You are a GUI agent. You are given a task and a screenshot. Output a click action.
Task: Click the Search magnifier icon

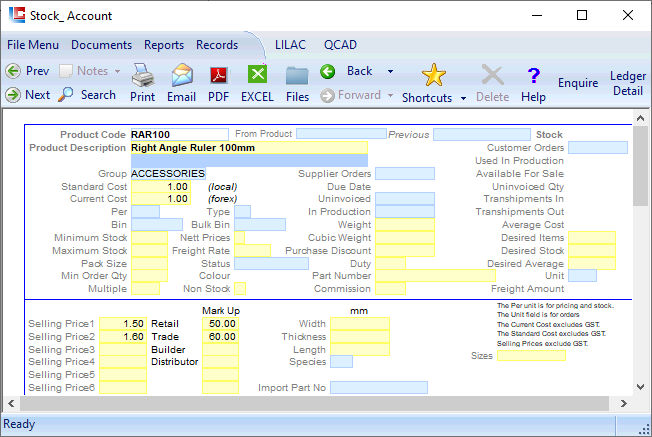click(65, 95)
